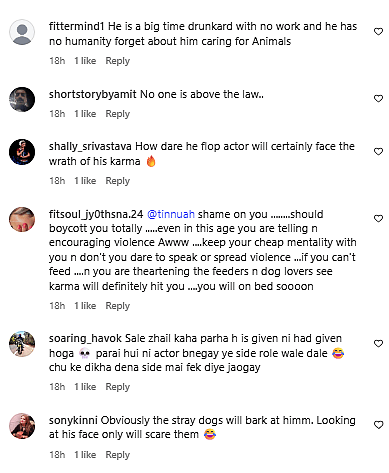Open the fitsoul_jy0thsna.24 username

pos(96,214)
